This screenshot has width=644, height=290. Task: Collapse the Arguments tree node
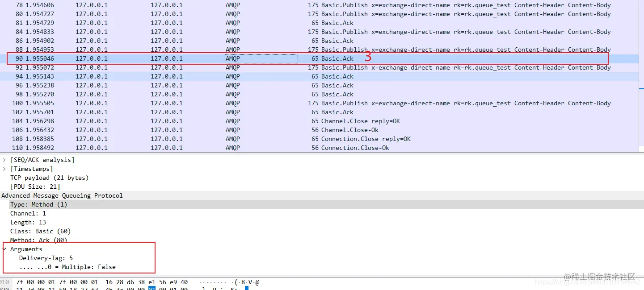pyautogui.click(x=4, y=249)
